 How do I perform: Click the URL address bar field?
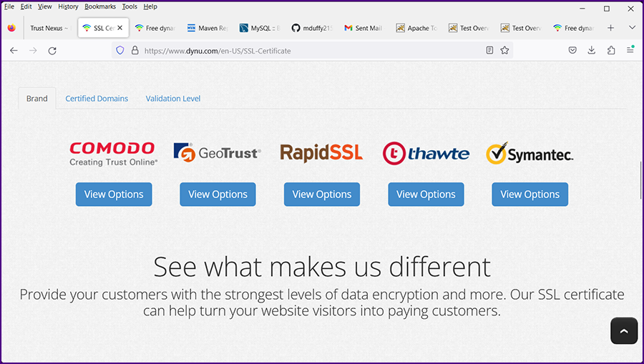[308, 51]
